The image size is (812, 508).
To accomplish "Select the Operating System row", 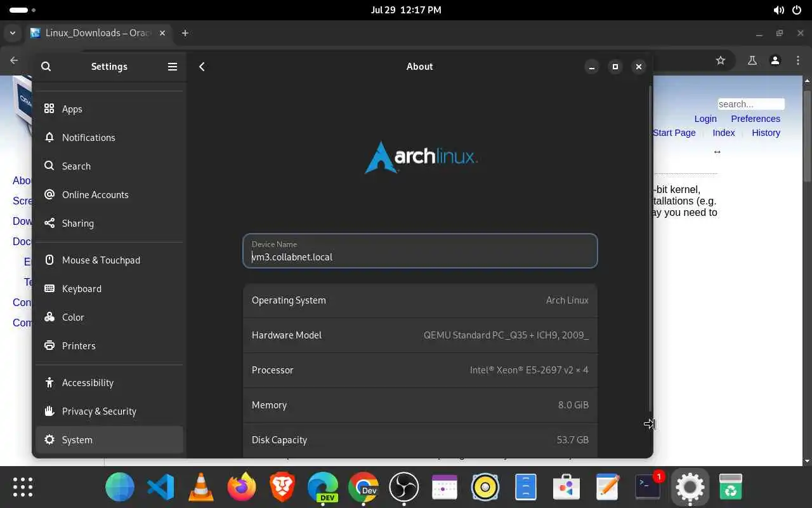I will (x=420, y=300).
